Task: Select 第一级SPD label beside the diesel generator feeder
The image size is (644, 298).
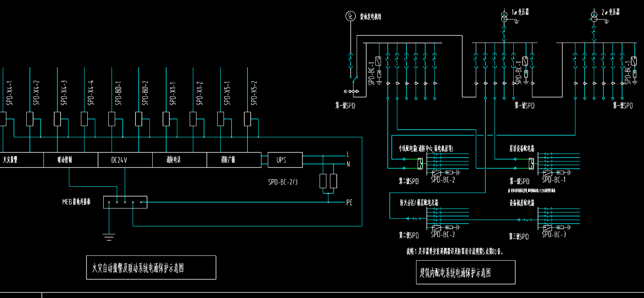Action: tap(345, 105)
